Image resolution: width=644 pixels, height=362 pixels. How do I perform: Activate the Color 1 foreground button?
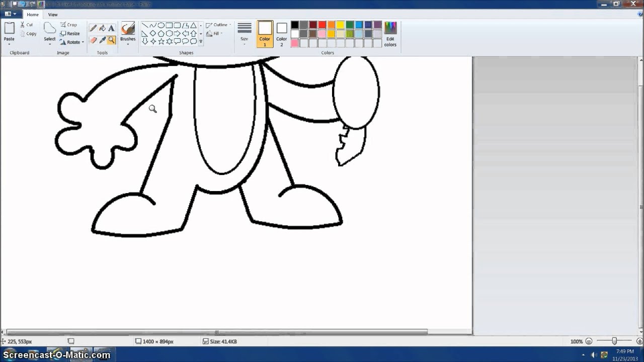coord(265,34)
